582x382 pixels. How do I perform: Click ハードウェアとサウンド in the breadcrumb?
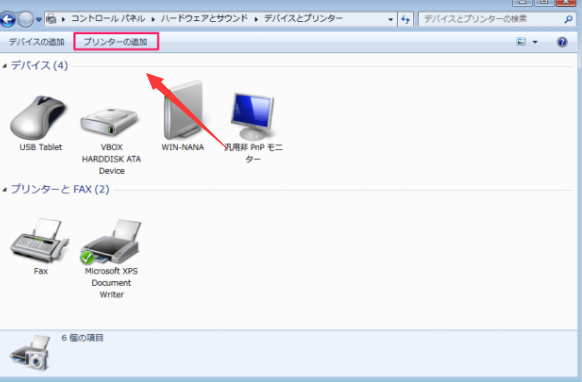[x=204, y=19]
